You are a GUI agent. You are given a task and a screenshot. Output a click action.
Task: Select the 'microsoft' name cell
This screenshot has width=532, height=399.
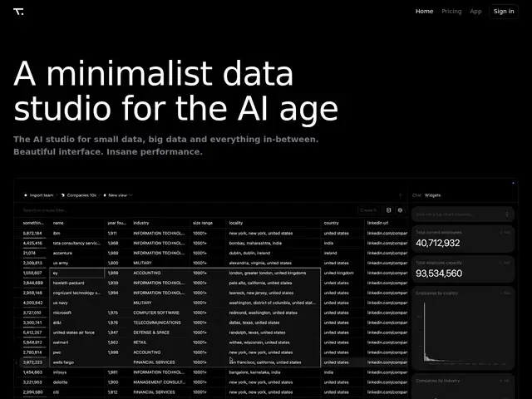77,313
